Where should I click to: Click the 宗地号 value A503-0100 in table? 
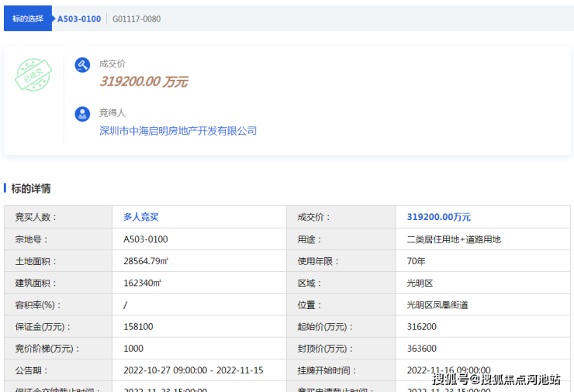pyautogui.click(x=145, y=239)
